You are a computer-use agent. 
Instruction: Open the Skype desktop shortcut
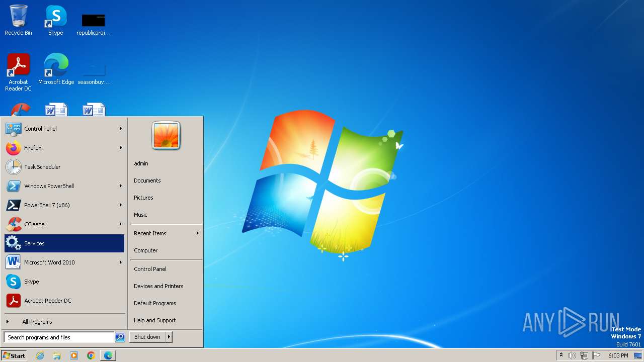55,20
